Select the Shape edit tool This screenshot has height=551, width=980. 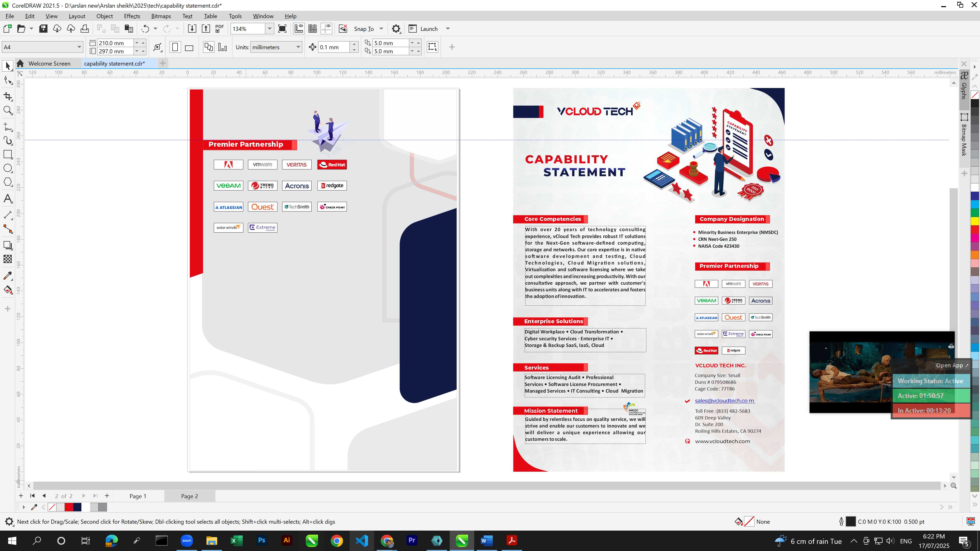click(x=8, y=80)
